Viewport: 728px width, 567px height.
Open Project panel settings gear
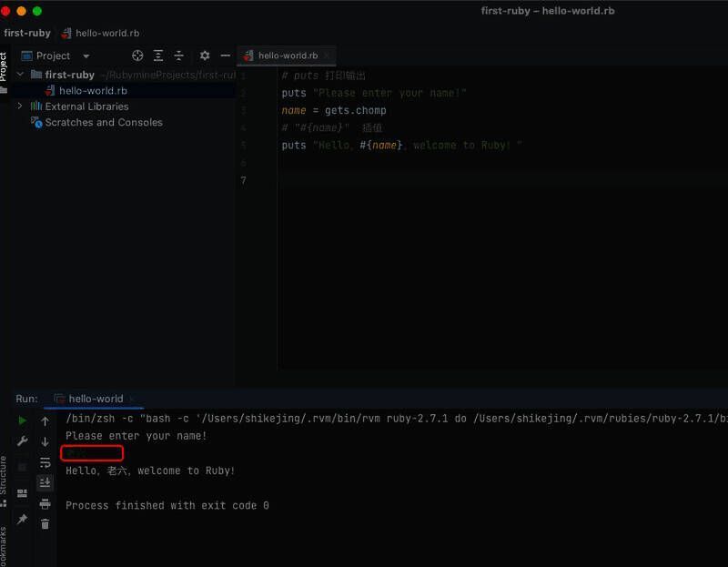click(205, 56)
